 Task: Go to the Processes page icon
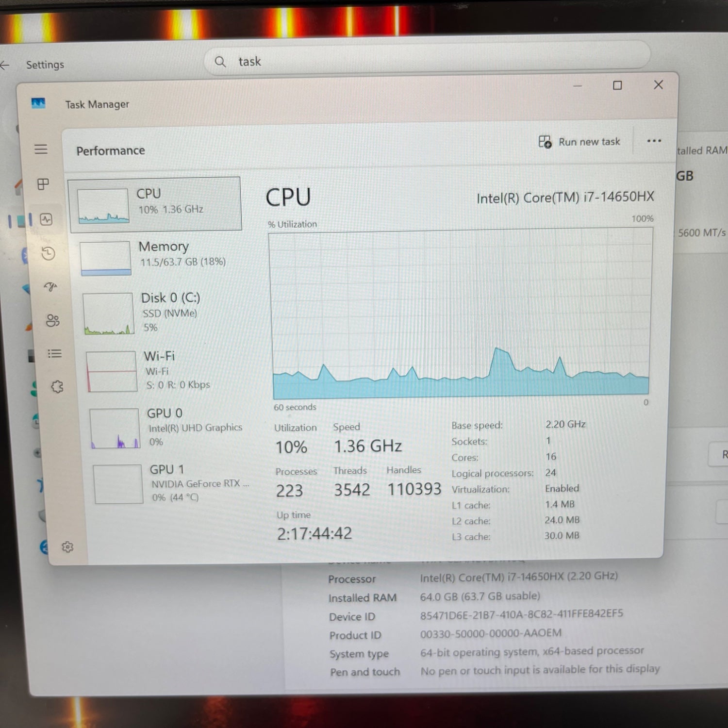click(43, 184)
